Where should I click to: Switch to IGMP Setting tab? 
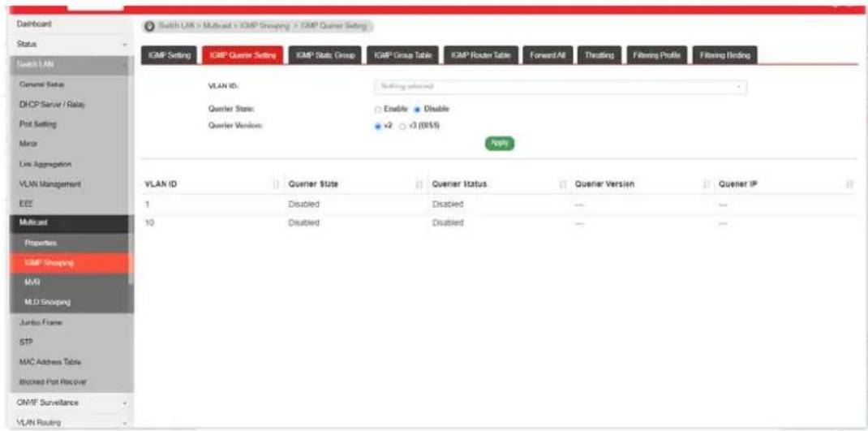(170, 55)
